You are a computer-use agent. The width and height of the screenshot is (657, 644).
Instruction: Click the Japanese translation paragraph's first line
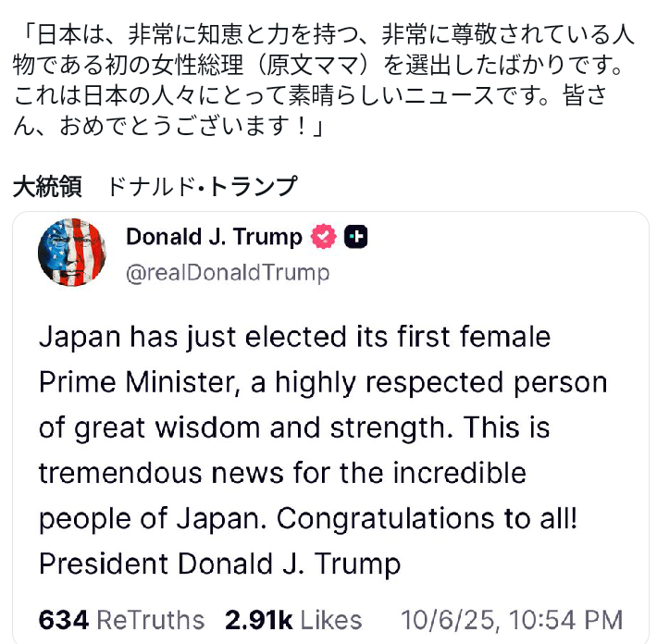(324, 37)
